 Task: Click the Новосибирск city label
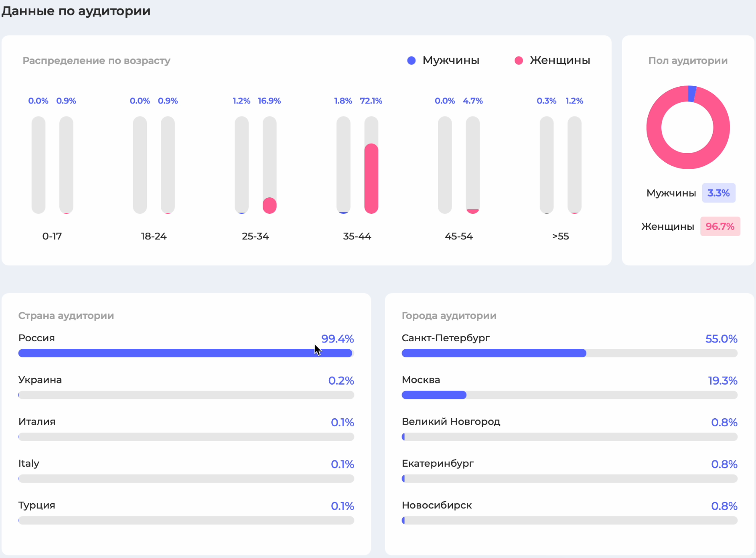(x=437, y=505)
